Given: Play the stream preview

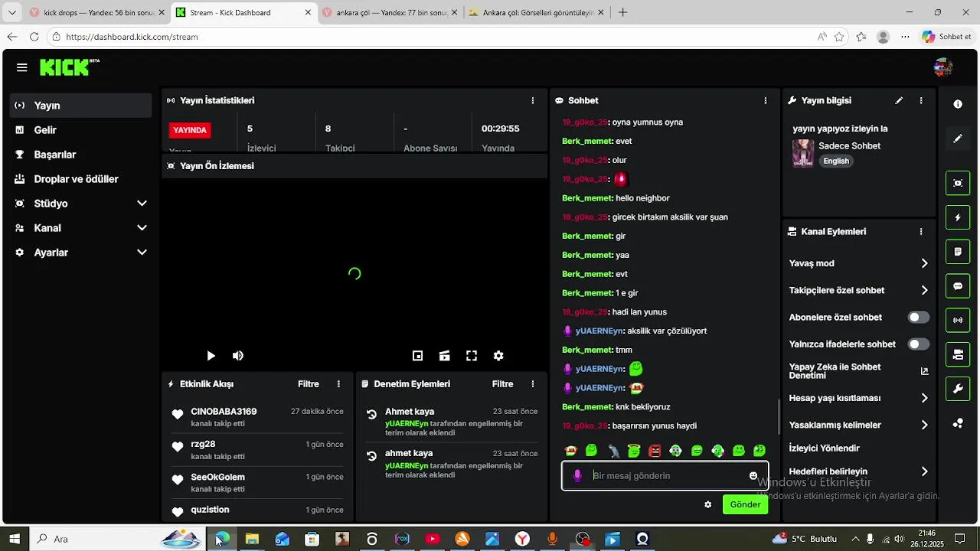Looking at the screenshot, I should pos(211,356).
